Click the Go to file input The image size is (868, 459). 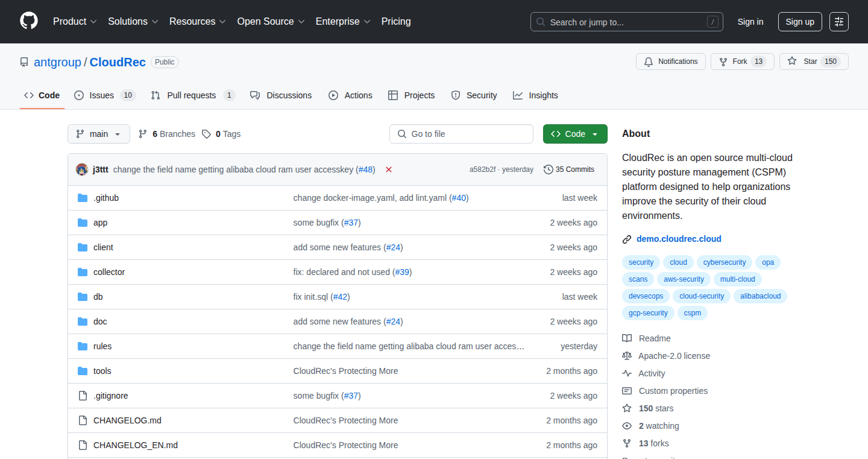tap(461, 134)
